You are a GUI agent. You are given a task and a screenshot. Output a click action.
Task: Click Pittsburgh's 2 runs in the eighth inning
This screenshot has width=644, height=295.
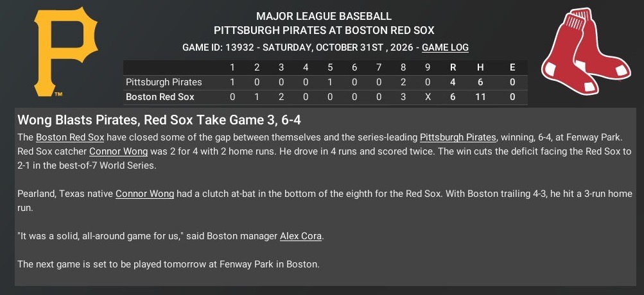click(x=403, y=82)
